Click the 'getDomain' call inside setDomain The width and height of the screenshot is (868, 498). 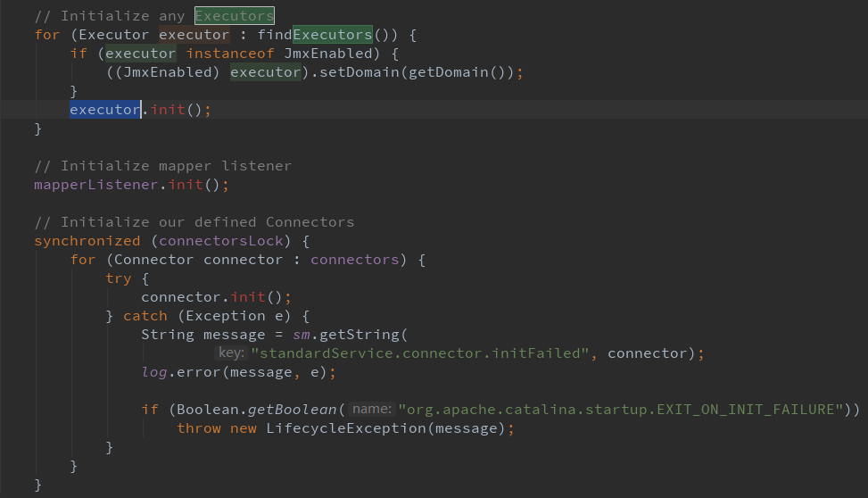pos(449,72)
